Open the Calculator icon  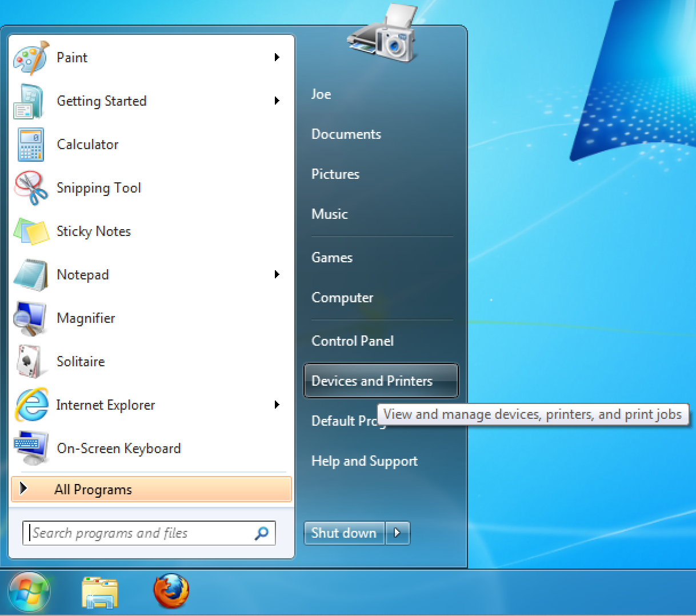pos(31,145)
